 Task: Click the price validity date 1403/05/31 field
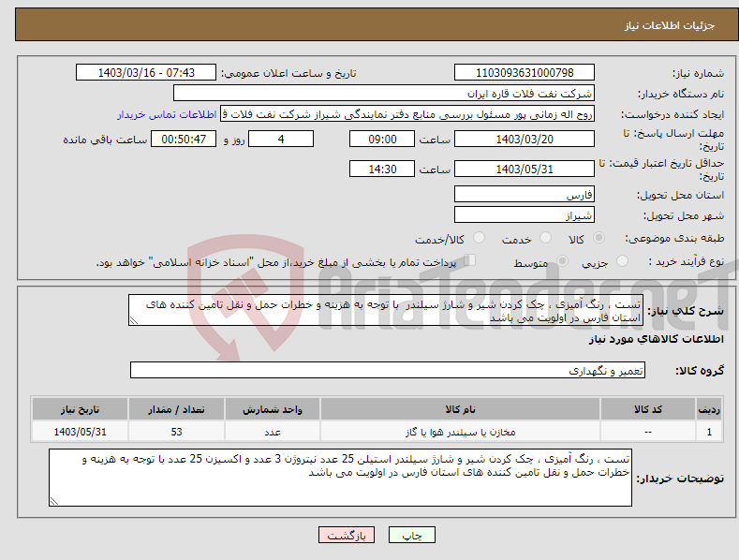click(525, 169)
